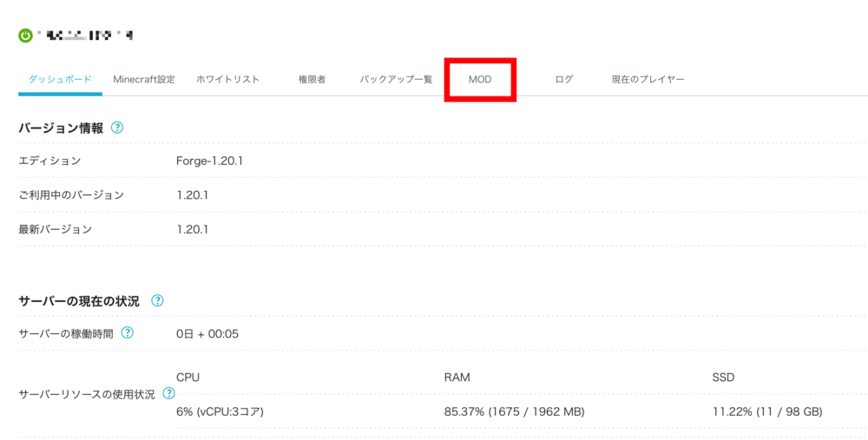The height and width of the screenshot is (440, 868).
Task: Open the 現在のプレイヤー tab
Action: (648, 80)
